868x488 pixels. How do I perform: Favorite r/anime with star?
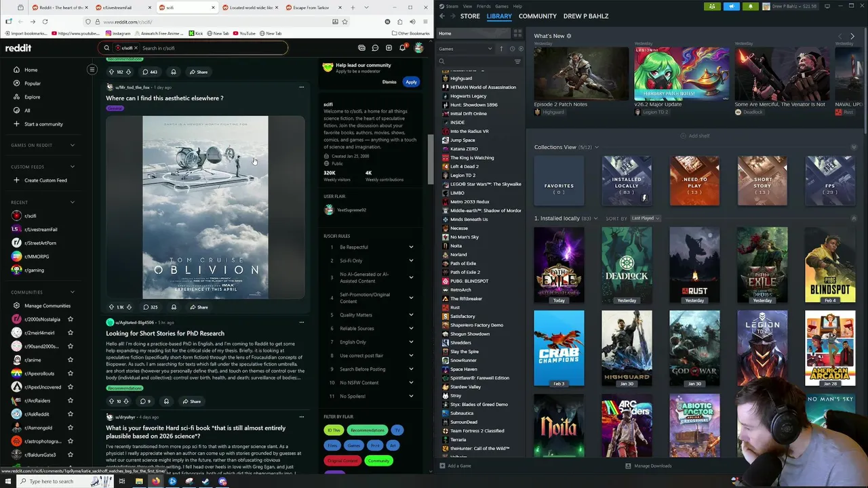pyautogui.click(x=70, y=360)
